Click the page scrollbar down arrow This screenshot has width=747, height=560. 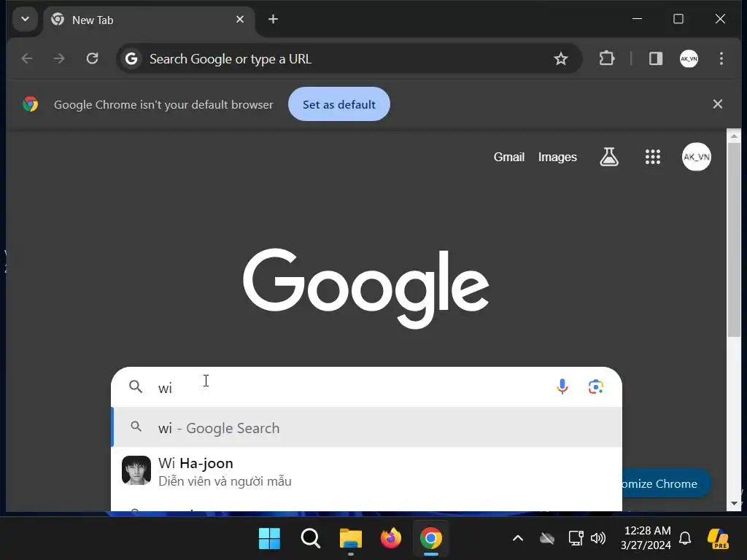[x=734, y=503]
